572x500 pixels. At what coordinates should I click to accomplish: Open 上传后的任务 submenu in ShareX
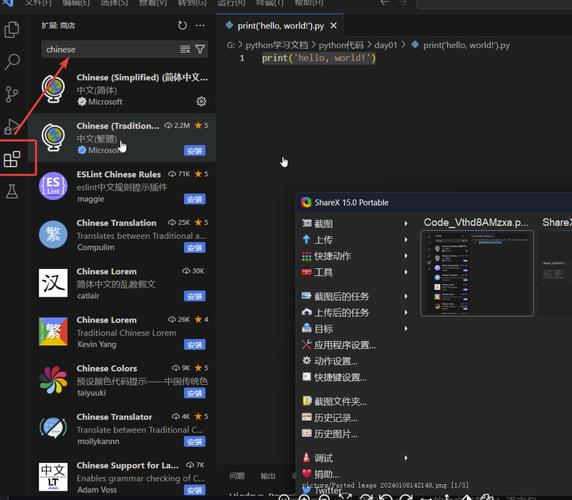tap(355, 313)
